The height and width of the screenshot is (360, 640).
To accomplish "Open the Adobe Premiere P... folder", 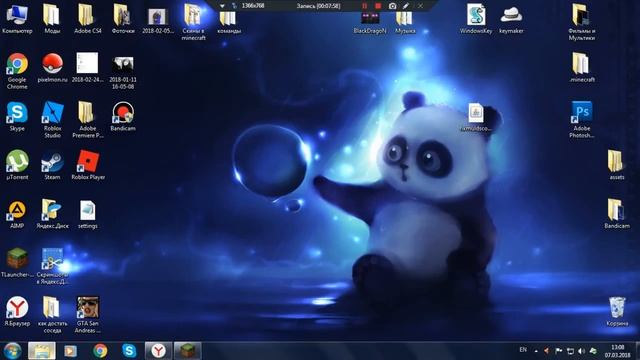I will pos(88,119).
